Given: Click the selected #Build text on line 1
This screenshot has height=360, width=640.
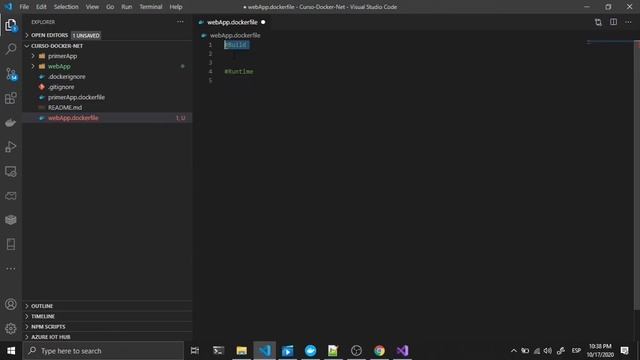Looking at the screenshot, I should [236, 45].
